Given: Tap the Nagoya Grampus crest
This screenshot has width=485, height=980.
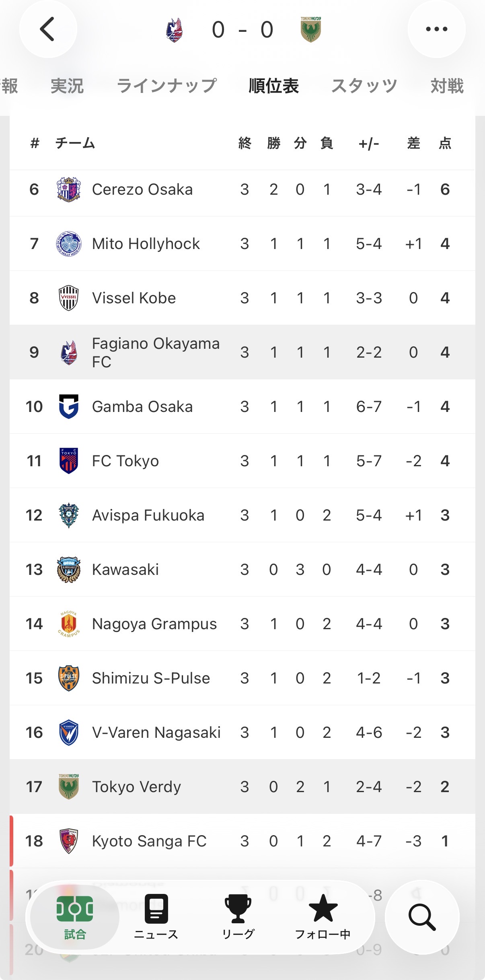Looking at the screenshot, I should tap(69, 624).
